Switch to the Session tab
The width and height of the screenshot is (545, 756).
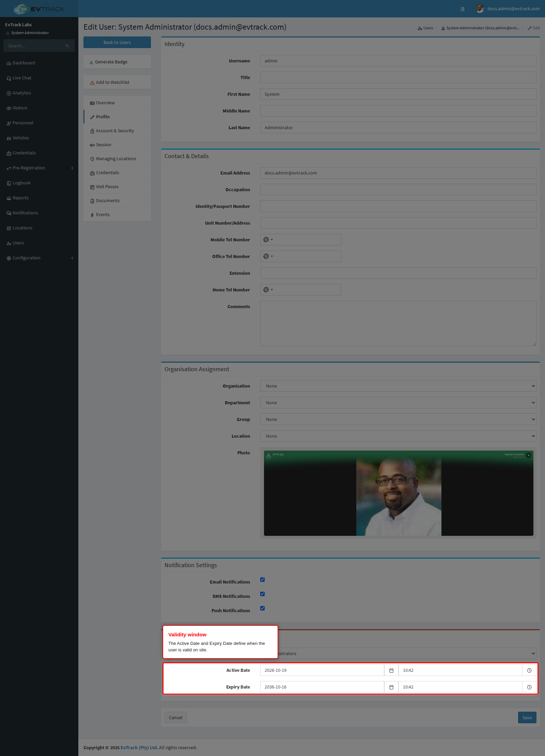click(x=117, y=145)
